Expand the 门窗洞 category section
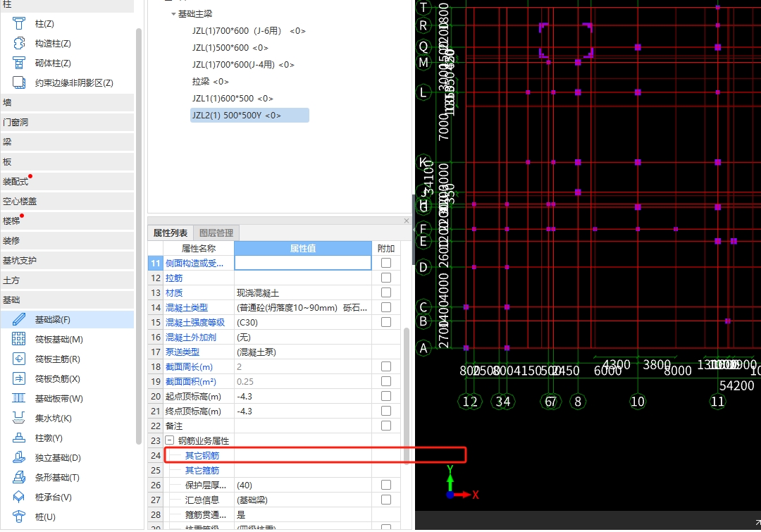The height and width of the screenshot is (532, 761). point(67,122)
